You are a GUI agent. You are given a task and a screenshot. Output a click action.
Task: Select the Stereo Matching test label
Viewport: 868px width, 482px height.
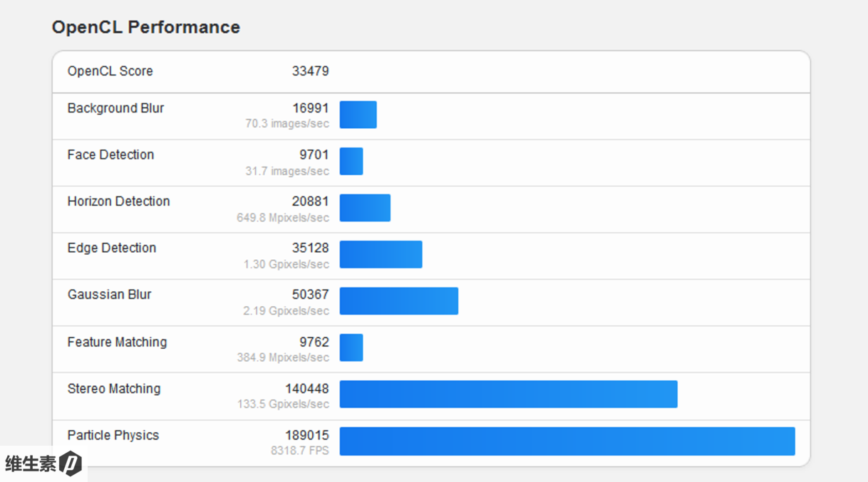114,389
